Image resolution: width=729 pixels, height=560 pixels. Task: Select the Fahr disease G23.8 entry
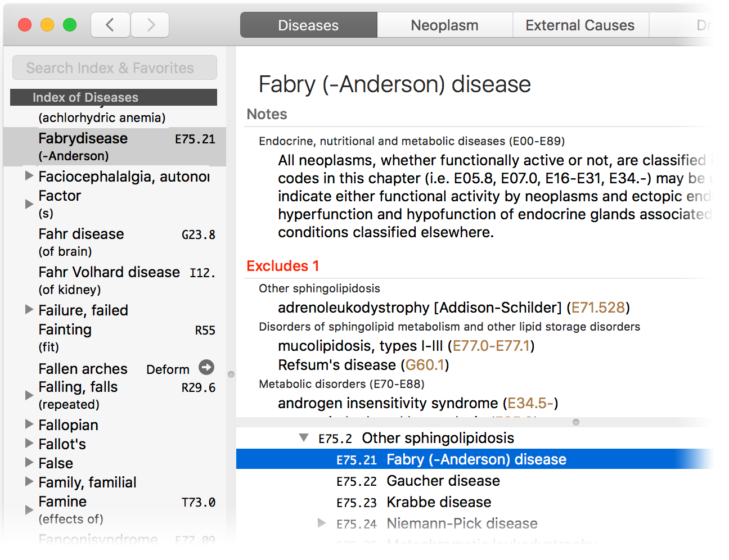coord(115,242)
